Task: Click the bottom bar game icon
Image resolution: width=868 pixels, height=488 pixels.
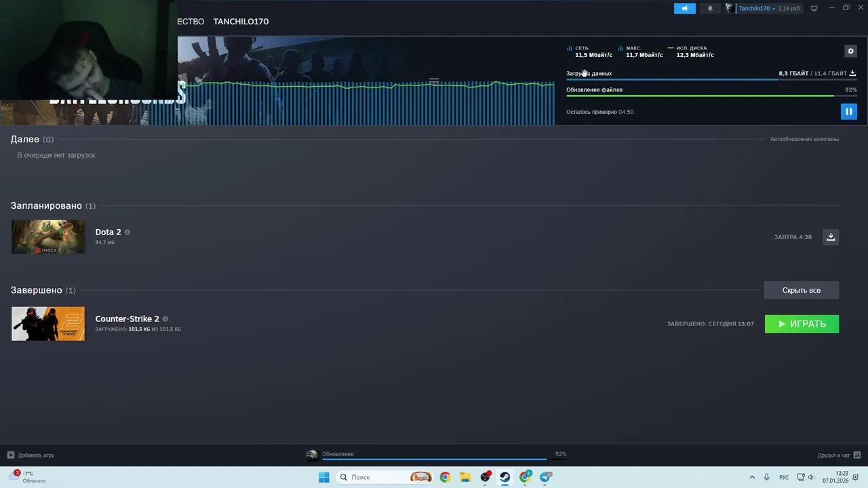Action: [x=312, y=455]
